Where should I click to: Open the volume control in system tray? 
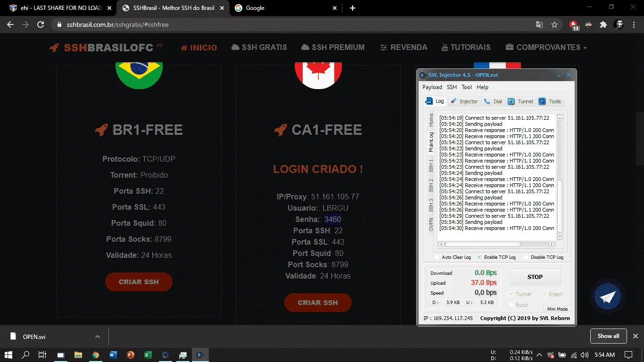pyautogui.click(x=585, y=354)
